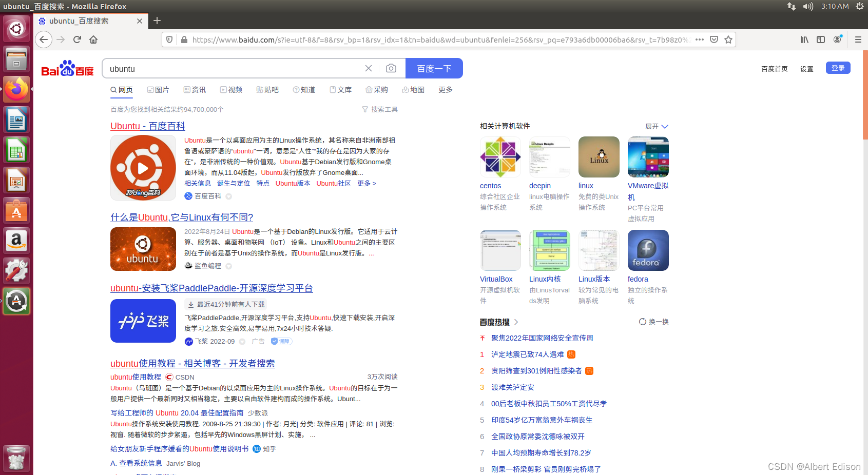Viewport: 868px width, 475px height.
Task: Open Firefox hamburger menu
Action: tap(858, 39)
